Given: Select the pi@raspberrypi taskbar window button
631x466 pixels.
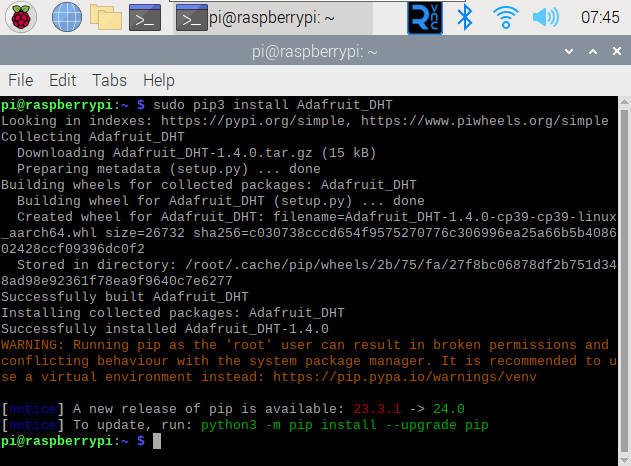Looking at the screenshot, I should 273,18.
